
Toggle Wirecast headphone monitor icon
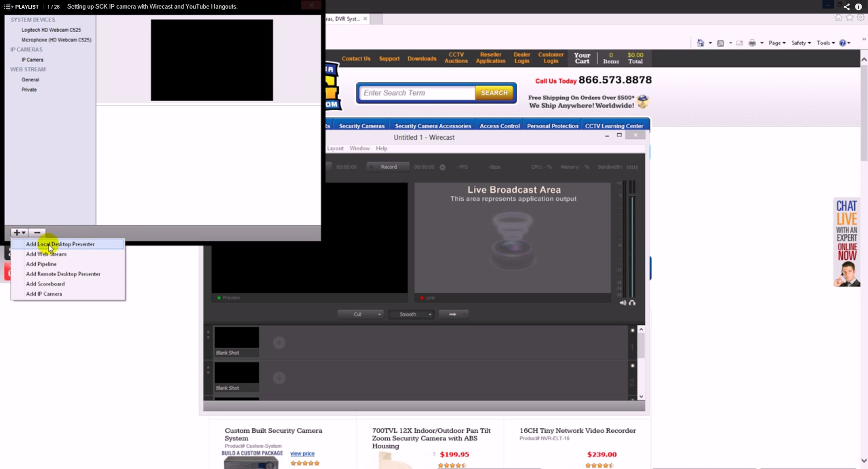pyautogui.click(x=632, y=303)
